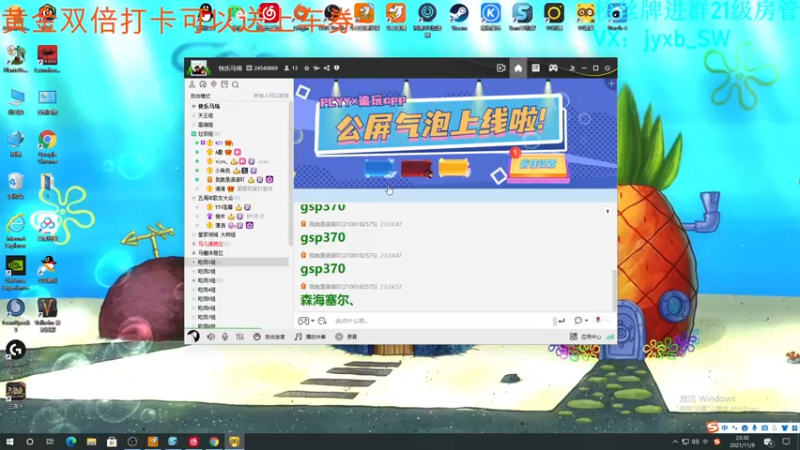Click the send enter-arrow icon

561,321
